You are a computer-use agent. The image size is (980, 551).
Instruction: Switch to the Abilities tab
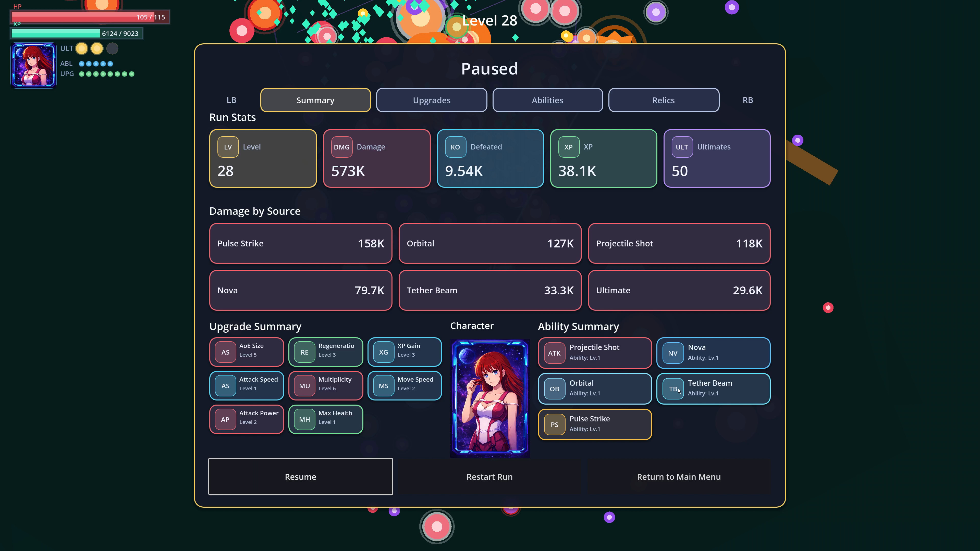[x=547, y=100]
